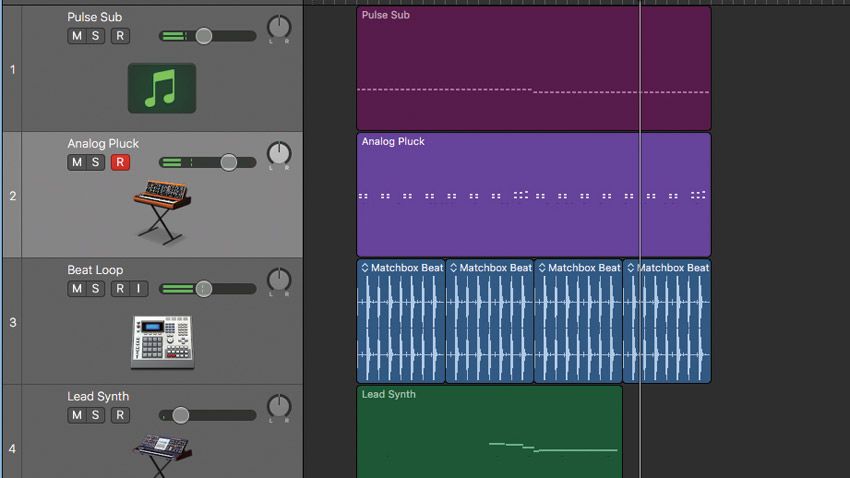Click the Beat Loop track name

[95, 270]
